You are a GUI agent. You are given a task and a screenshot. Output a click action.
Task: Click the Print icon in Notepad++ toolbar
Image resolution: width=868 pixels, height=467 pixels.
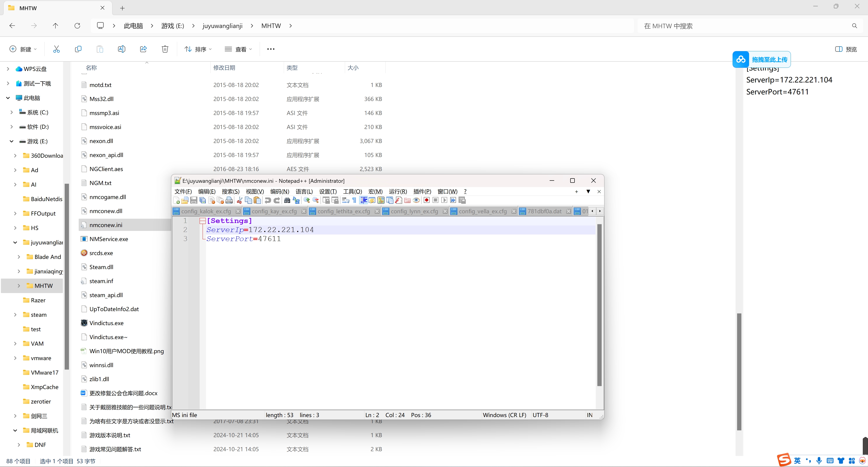[x=229, y=200]
